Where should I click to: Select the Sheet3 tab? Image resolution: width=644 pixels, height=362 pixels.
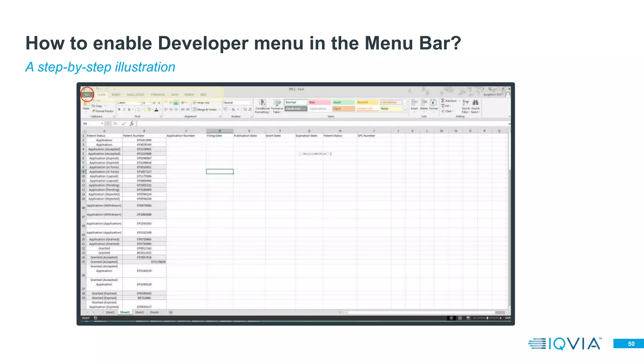(139, 312)
